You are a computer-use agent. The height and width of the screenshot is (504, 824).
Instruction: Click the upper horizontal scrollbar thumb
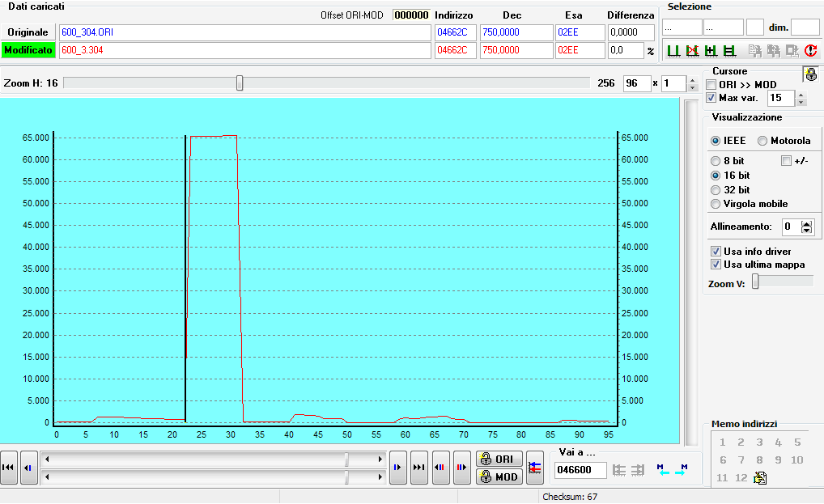pyautogui.click(x=346, y=460)
